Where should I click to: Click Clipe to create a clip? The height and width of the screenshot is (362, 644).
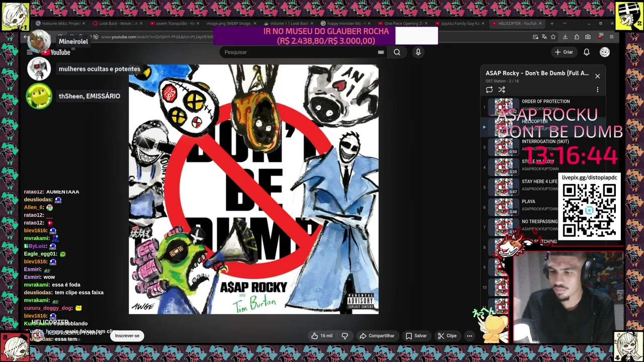click(447, 336)
